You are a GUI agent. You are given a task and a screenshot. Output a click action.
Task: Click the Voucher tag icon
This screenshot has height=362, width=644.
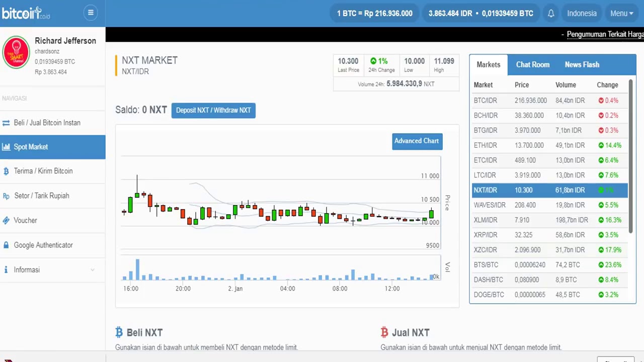tap(6, 221)
